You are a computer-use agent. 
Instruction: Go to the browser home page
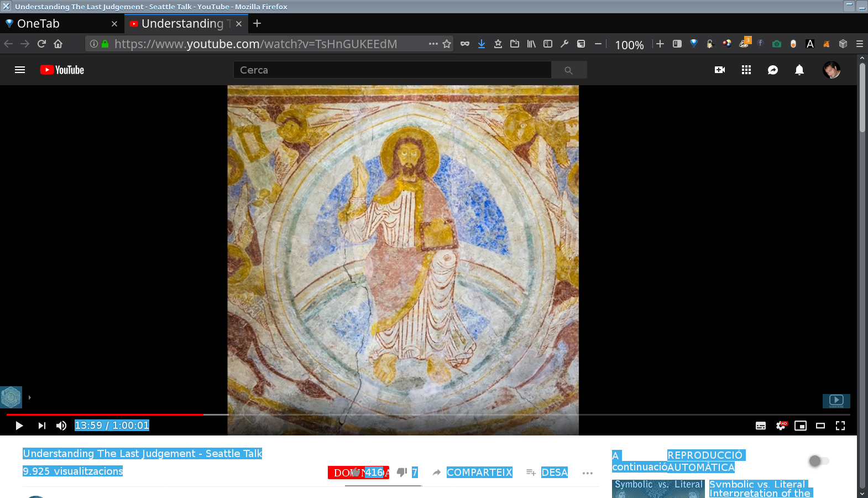click(58, 44)
